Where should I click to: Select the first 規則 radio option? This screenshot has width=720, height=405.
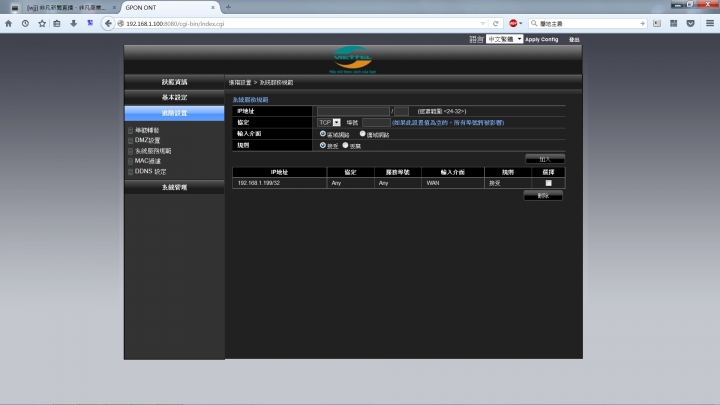[323, 145]
